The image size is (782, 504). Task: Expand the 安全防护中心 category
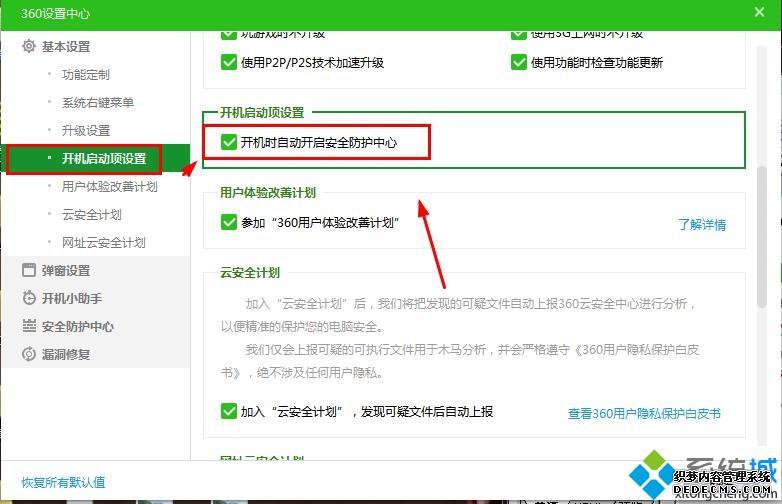pyautogui.click(x=77, y=326)
